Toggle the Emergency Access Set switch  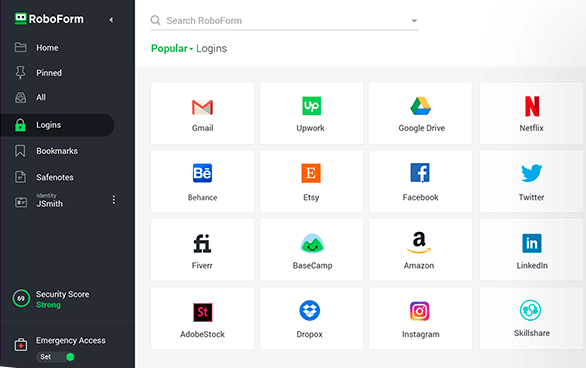(x=56, y=357)
